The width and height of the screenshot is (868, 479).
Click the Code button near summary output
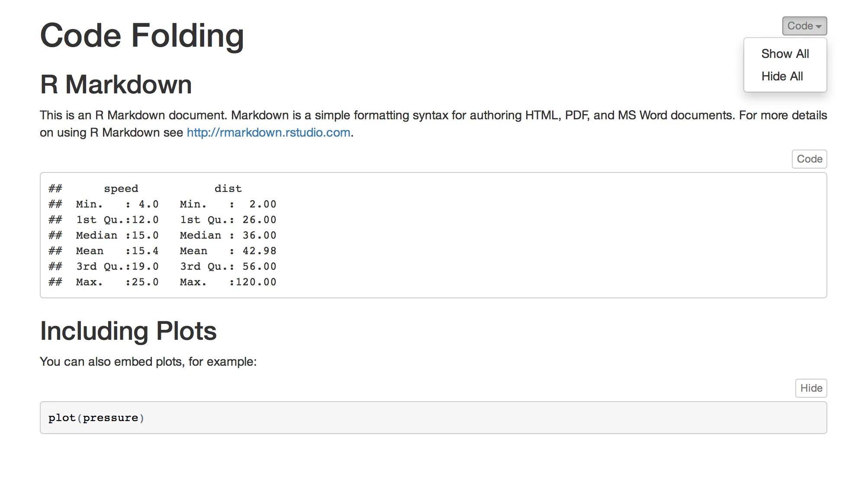coord(810,159)
